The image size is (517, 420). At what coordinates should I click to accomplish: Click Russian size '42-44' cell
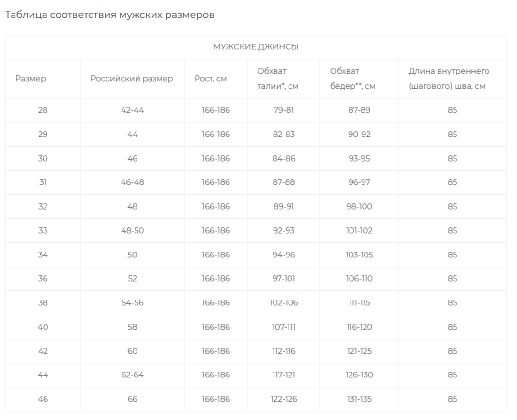[132, 110]
